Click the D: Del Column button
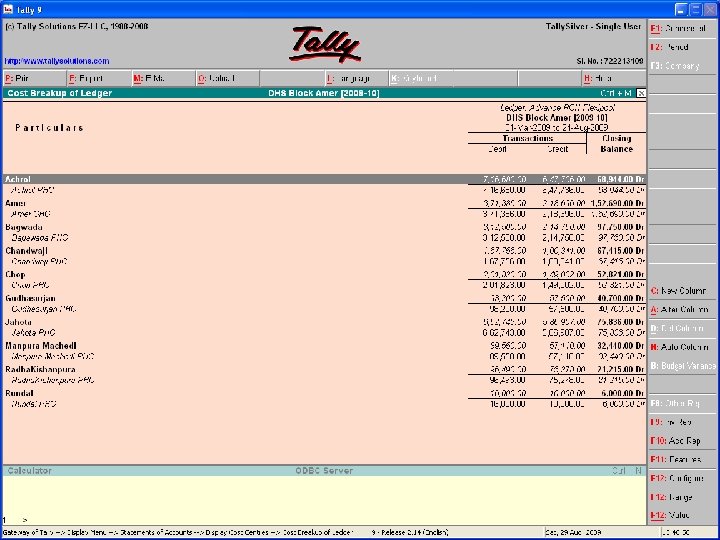The width and height of the screenshot is (720, 540). tap(682, 328)
